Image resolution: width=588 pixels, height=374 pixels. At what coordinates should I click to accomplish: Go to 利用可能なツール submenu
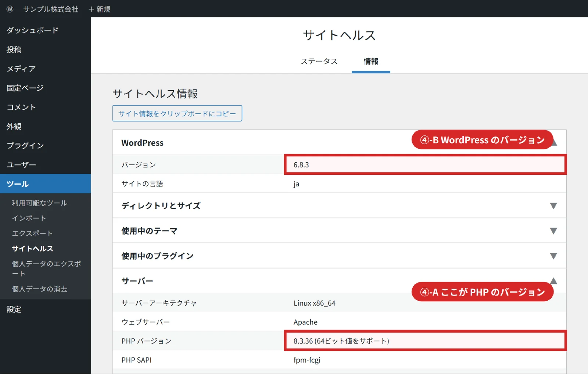pyautogui.click(x=39, y=203)
